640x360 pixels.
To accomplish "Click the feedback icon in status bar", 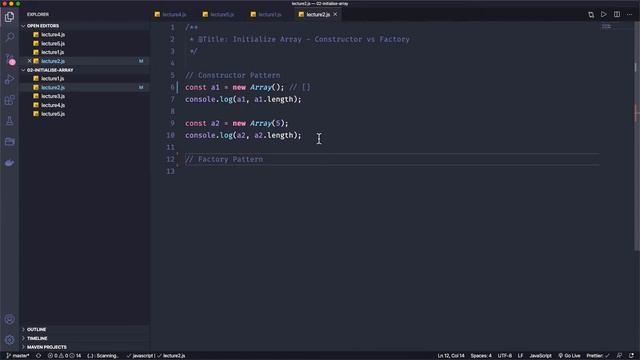I will click(619, 356).
